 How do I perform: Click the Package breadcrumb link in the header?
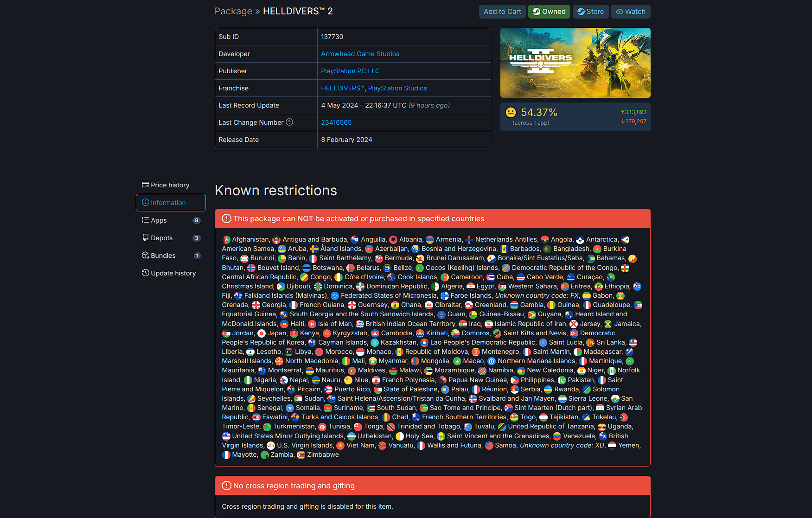click(x=233, y=11)
